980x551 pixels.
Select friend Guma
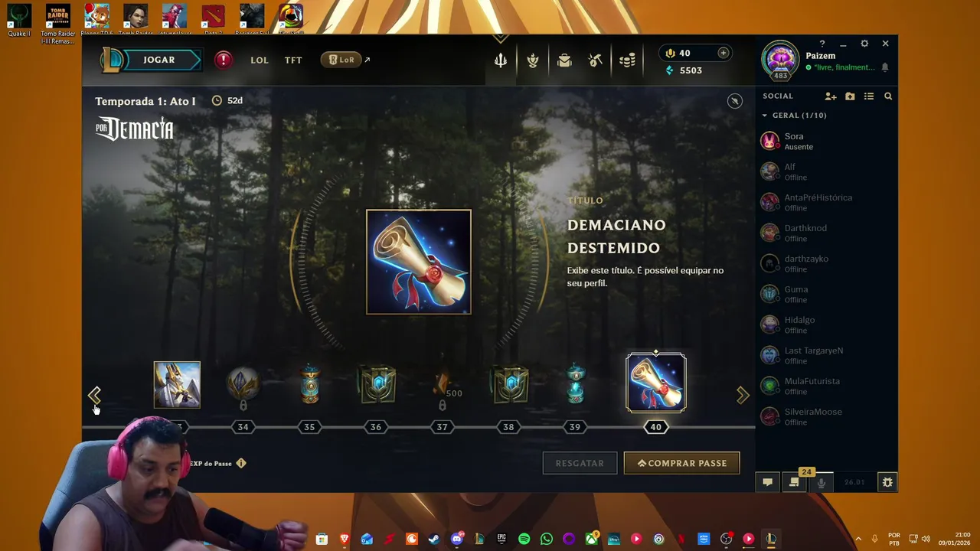pos(826,294)
